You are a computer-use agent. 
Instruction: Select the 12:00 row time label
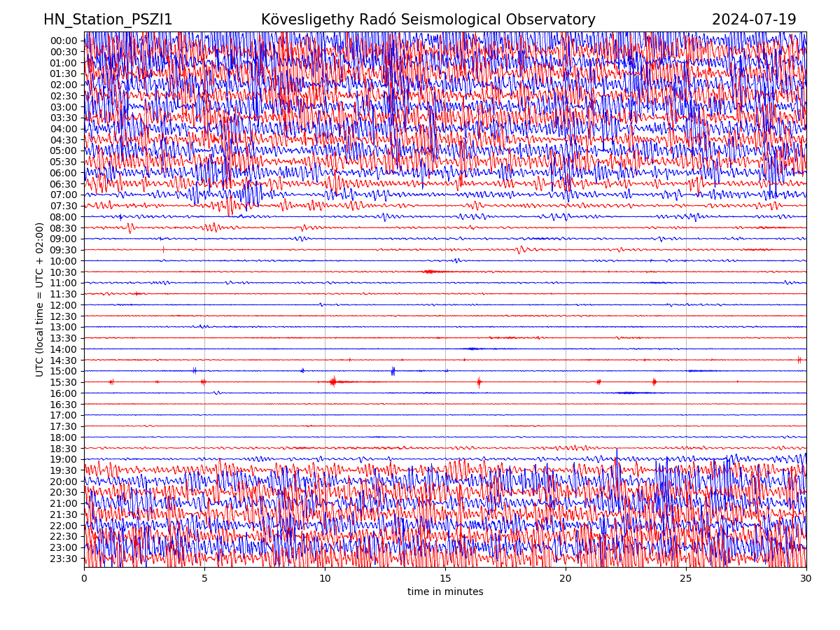click(x=63, y=305)
